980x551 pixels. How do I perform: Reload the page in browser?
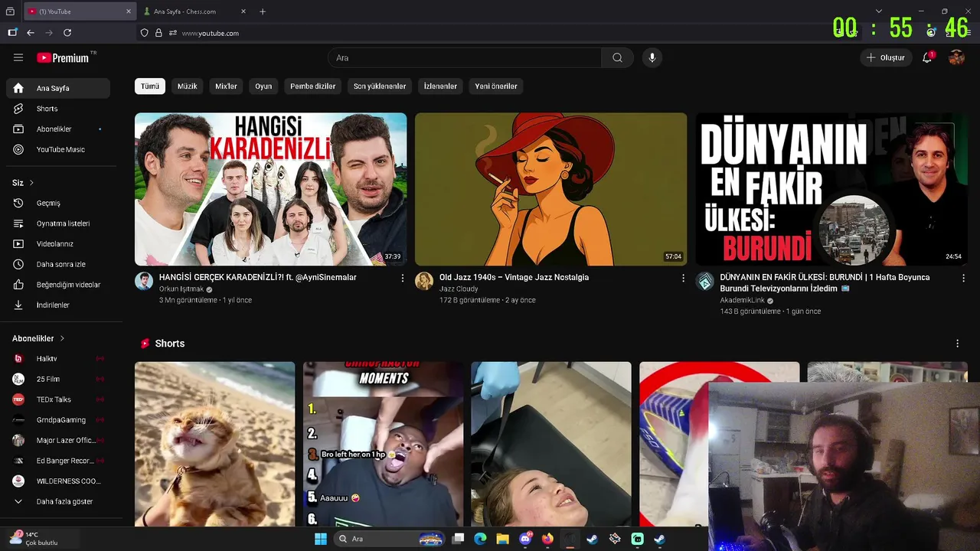67,33
